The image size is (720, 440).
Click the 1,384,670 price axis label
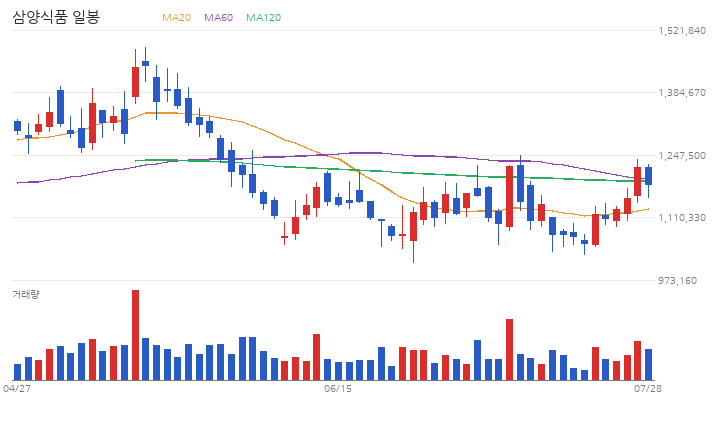pyautogui.click(x=682, y=93)
